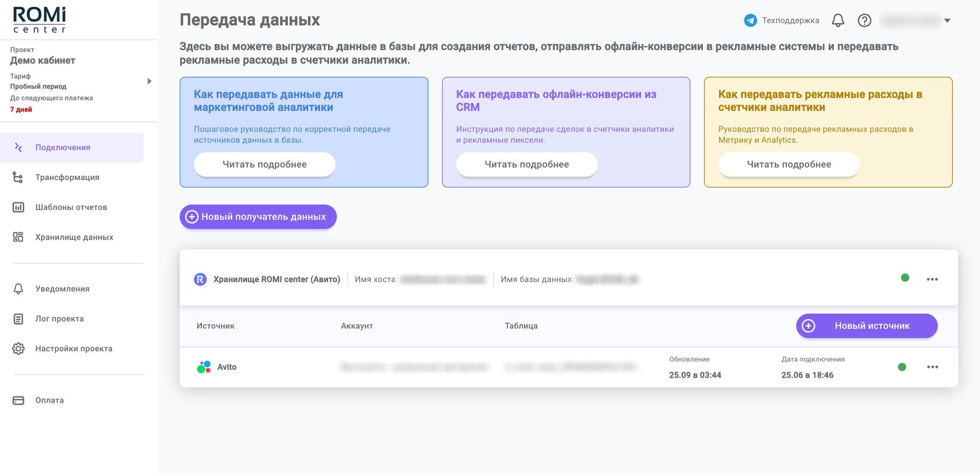This screenshot has height=475, width=980.
Task: Read more on advertising costs card
Action: 789,164
